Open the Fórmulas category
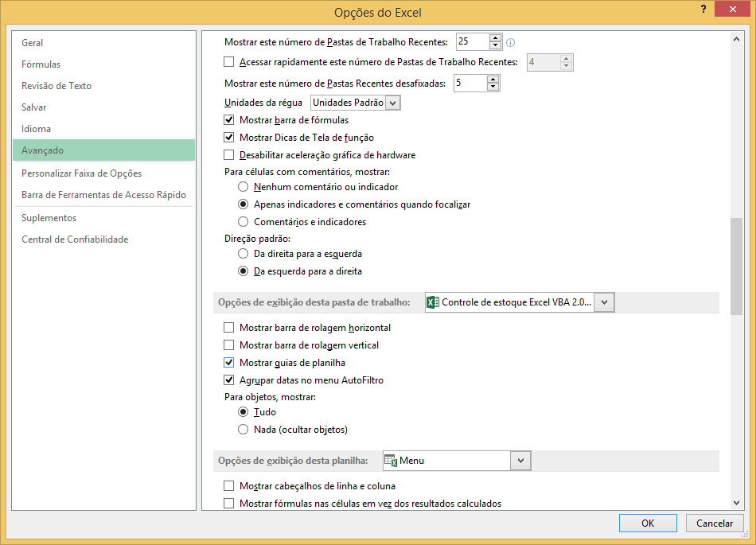The image size is (756, 545). coord(103,64)
